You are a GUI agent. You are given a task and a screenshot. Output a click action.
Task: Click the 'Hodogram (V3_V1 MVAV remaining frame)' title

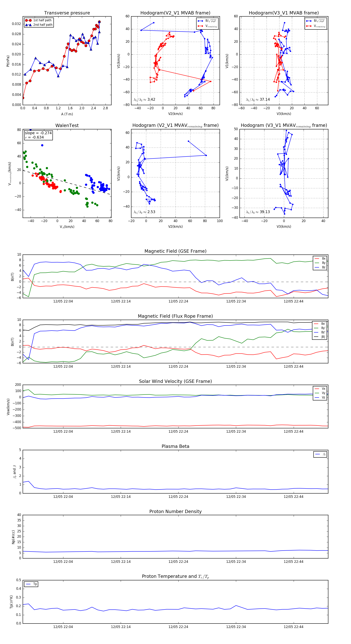click(x=284, y=125)
